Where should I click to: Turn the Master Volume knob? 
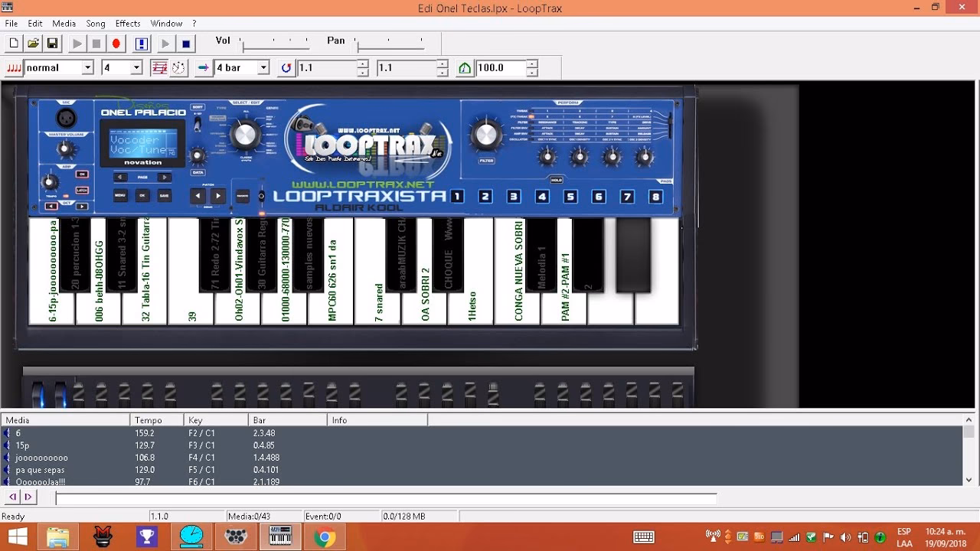tap(66, 148)
